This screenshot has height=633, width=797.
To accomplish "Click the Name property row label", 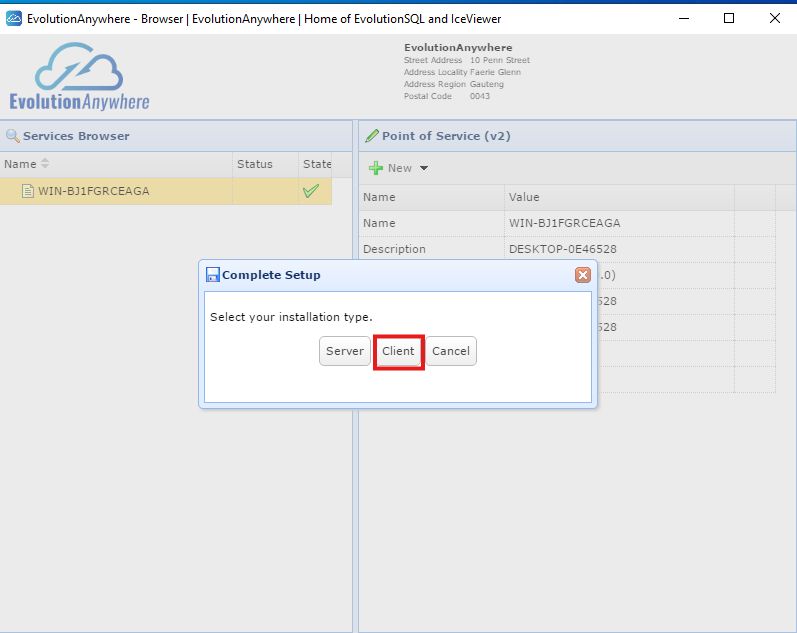I will pyautogui.click(x=379, y=223).
